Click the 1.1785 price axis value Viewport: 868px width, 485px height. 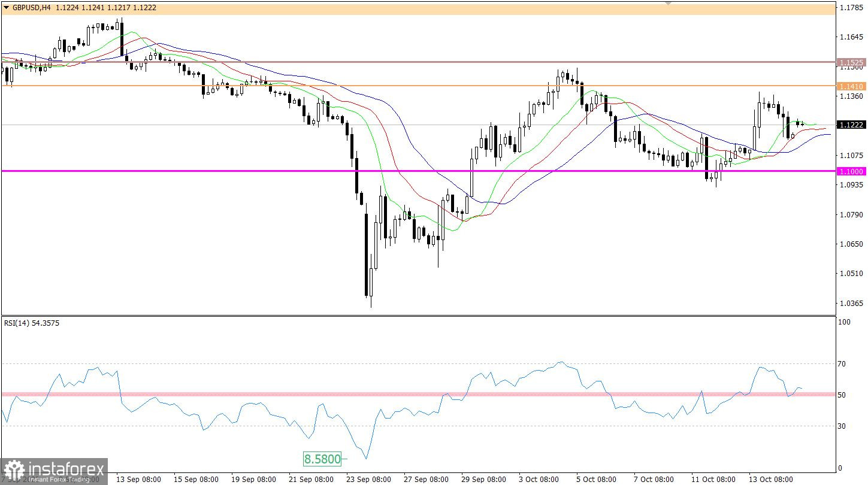click(x=851, y=8)
